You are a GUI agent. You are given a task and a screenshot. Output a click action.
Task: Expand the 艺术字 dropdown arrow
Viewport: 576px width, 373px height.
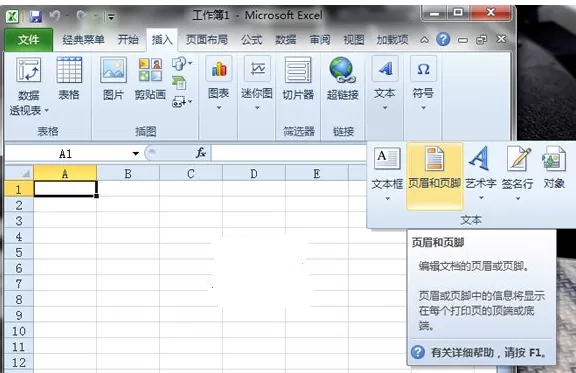(x=481, y=198)
